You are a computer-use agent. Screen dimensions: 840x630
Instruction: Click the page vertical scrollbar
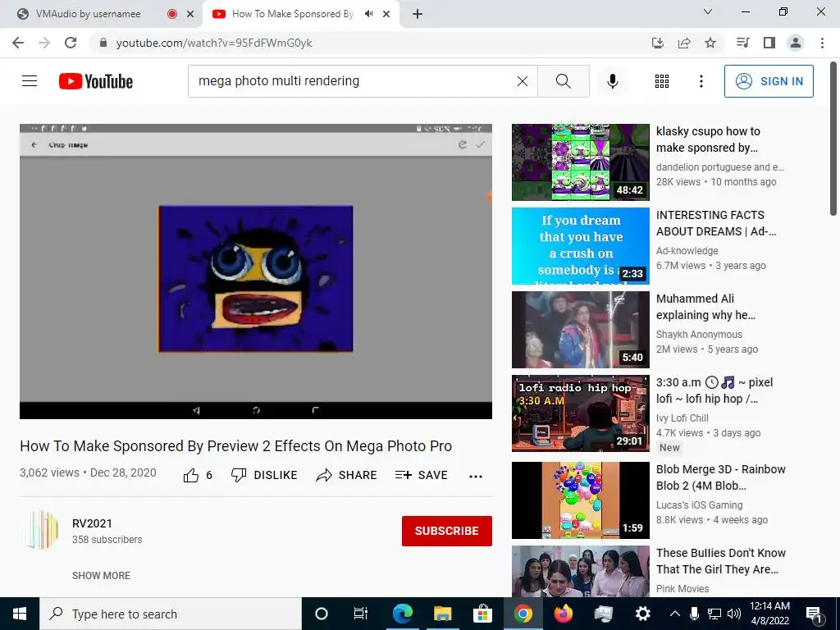tap(834, 139)
